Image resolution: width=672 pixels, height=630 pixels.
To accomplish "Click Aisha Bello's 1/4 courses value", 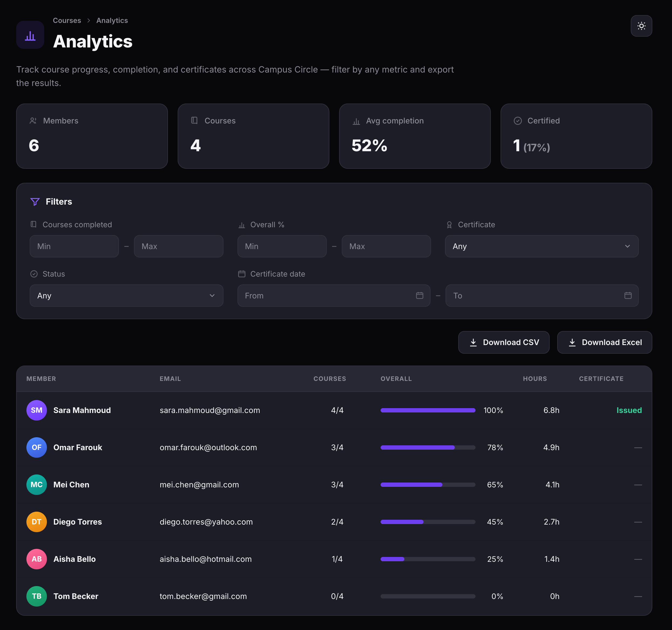I will [x=337, y=559].
